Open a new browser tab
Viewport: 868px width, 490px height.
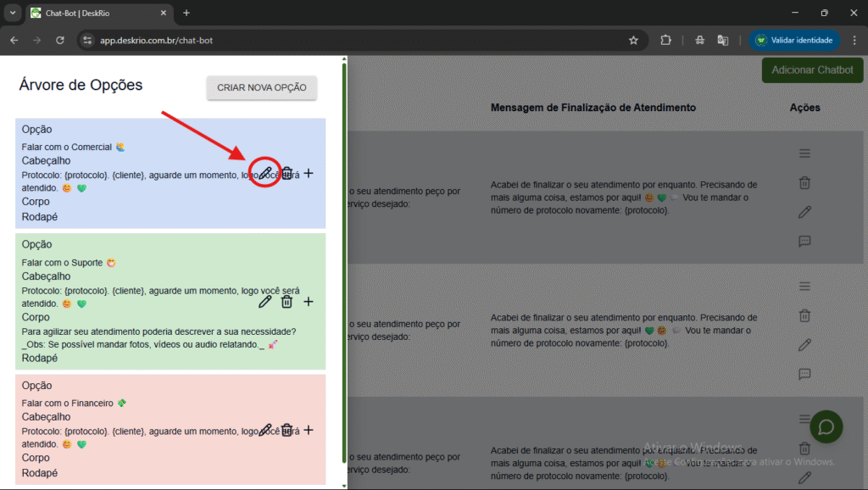tap(186, 13)
